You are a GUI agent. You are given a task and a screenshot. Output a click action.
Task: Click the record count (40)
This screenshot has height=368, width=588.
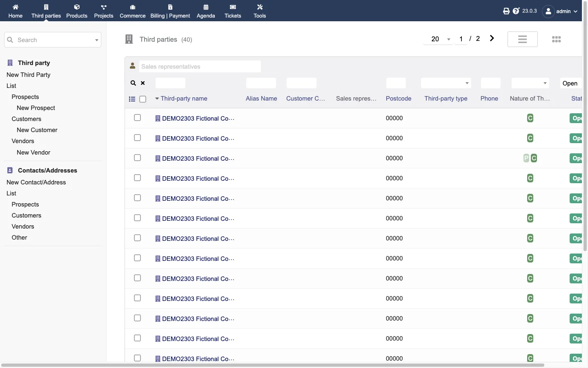click(187, 40)
